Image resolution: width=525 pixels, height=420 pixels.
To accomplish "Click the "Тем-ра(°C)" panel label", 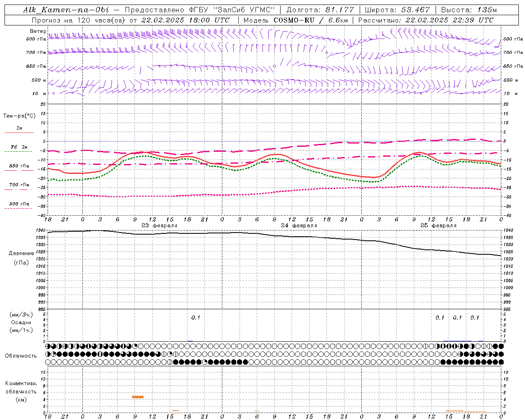I will click(19, 116).
